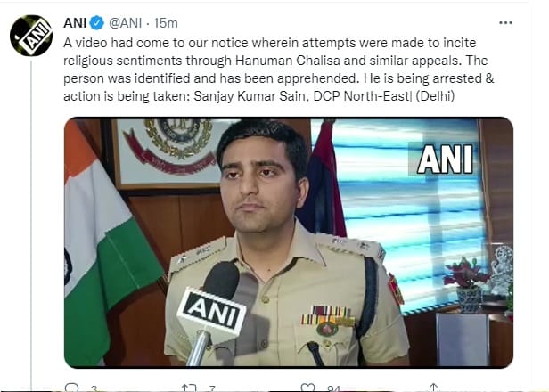Image resolution: width=549 pixels, height=392 pixels.
Task: Open the @ANI handle link
Action: pos(127,20)
